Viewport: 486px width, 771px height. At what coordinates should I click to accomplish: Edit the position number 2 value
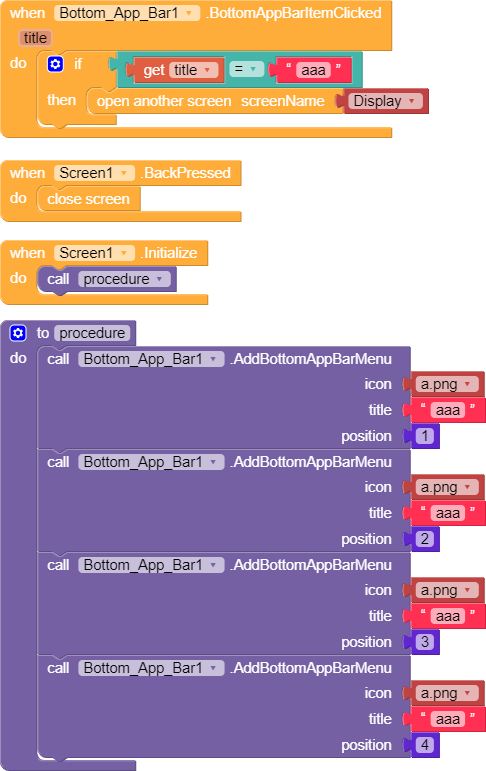[425, 539]
